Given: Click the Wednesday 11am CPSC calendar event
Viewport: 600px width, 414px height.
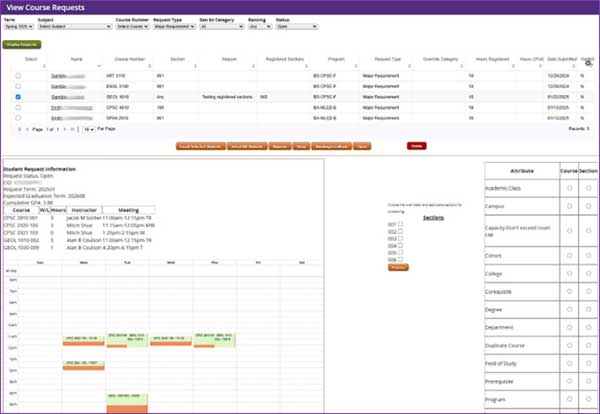Looking at the screenshot, I should coord(171,341).
